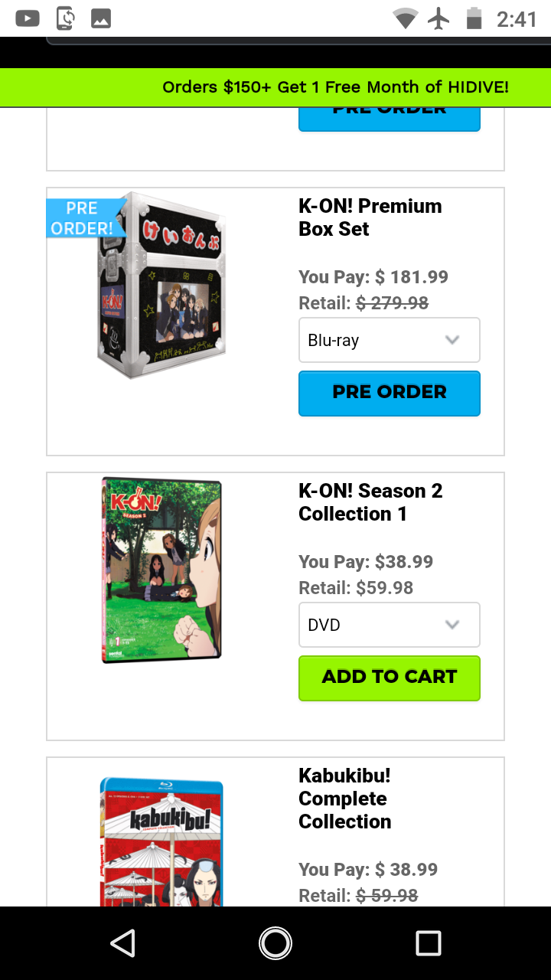Open the K-ON! Season 2 Collection 1 title

tap(370, 502)
